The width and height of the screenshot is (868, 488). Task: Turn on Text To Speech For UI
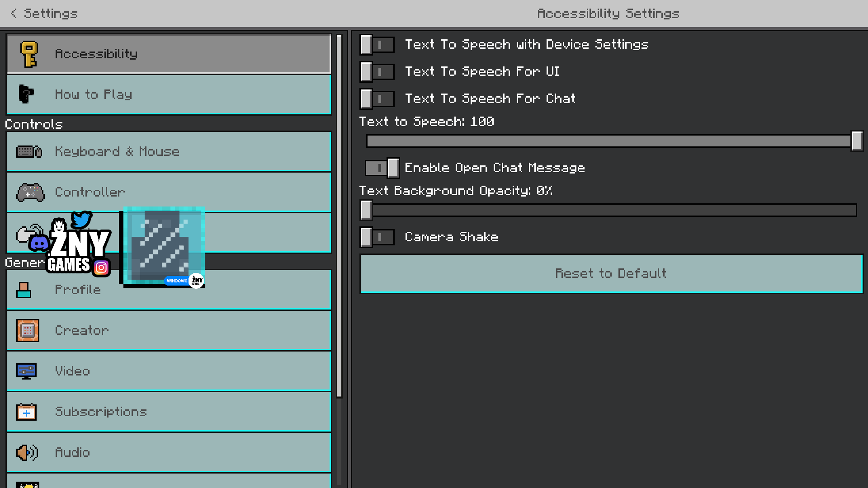tap(377, 71)
